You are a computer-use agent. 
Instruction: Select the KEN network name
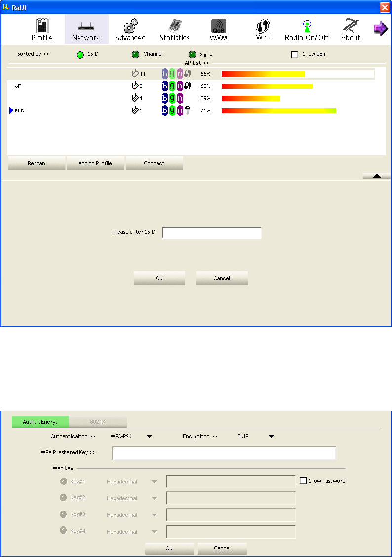(x=20, y=111)
